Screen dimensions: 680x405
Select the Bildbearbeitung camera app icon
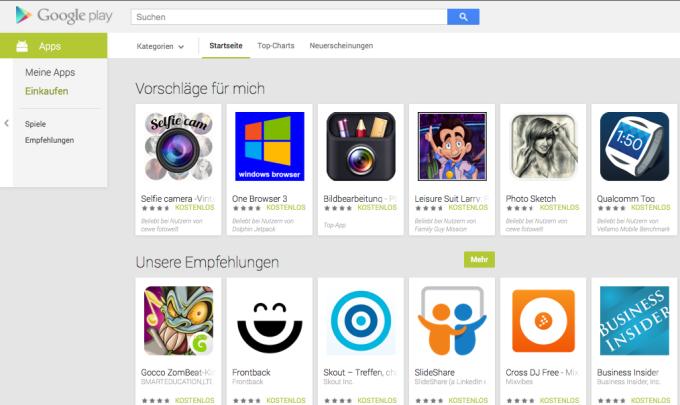click(x=361, y=147)
